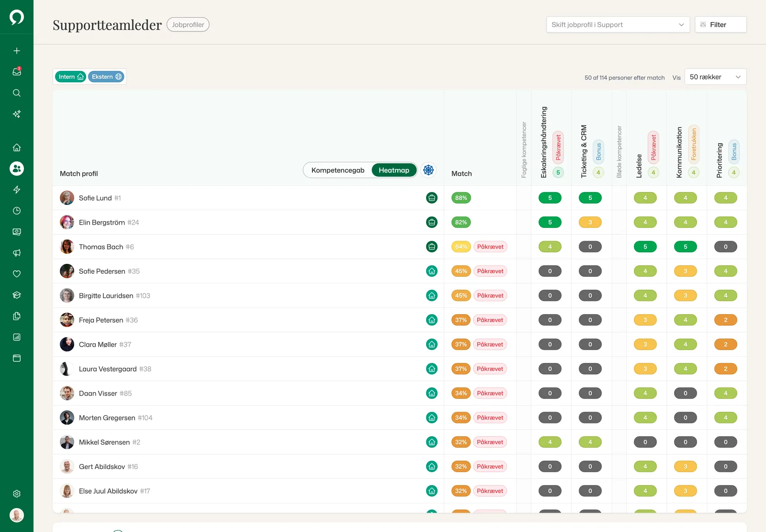Viewport: 766px width, 532px height.
Task: Open the search icon in sidebar
Action: pos(17,93)
